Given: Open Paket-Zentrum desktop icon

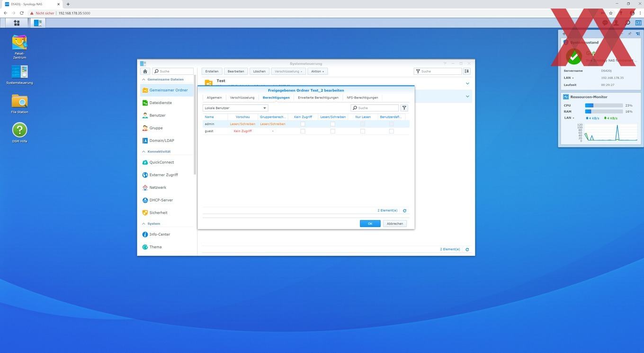Looking at the screenshot, I should click(19, 46).
